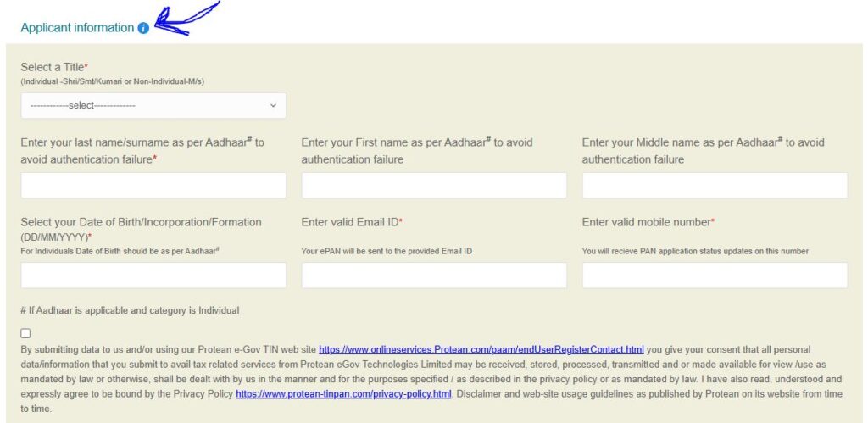The height and width of the screenshot is (423, 868).
Task: Click the 'Enter valid mobile number' label
Action: [648, 222]
